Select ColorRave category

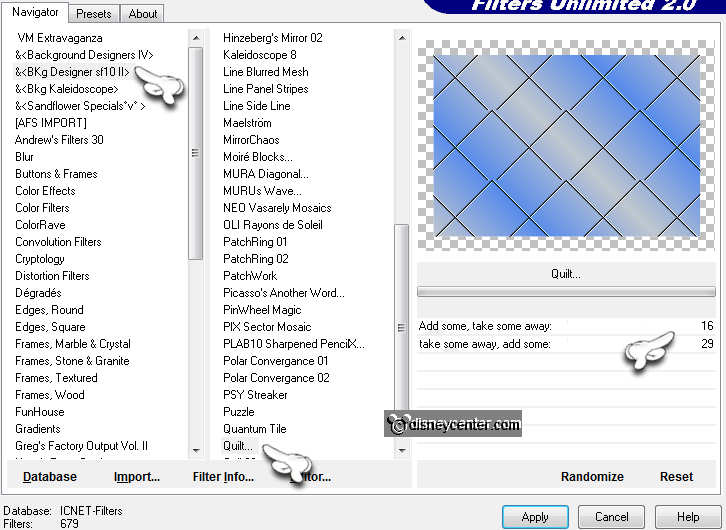(x=40, y=225)
